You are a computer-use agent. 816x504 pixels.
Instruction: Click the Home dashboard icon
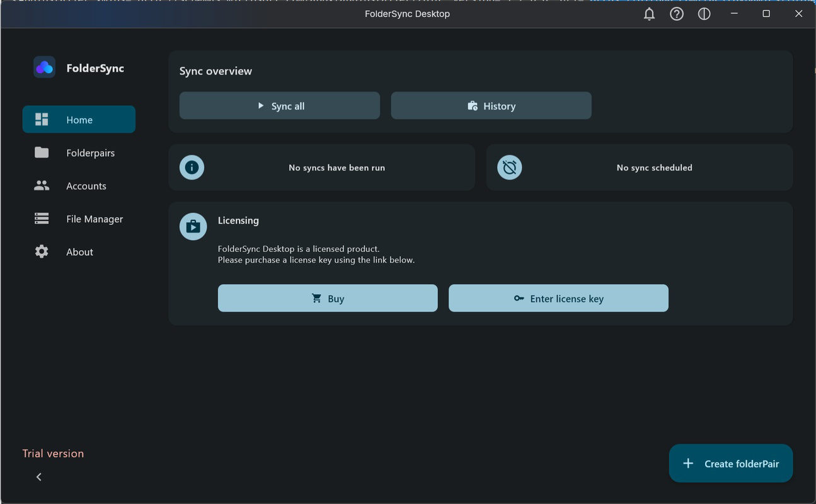point(42,119)
